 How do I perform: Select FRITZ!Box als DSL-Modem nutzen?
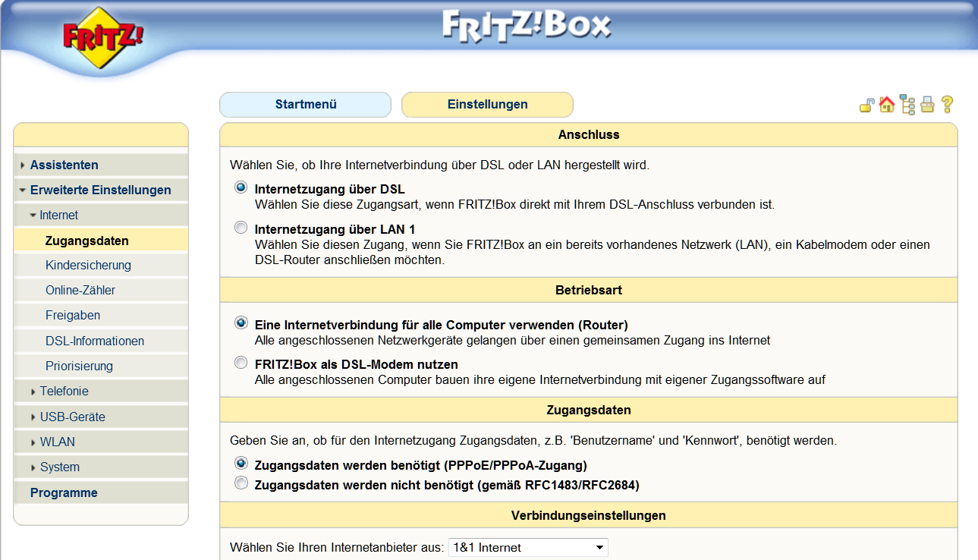coord(241,363)
